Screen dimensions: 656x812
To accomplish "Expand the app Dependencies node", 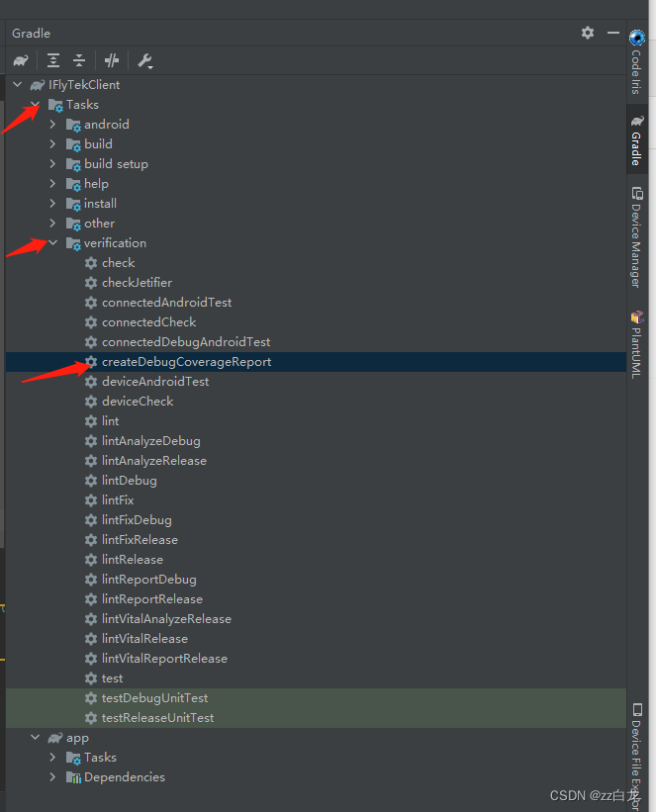I will pos(52,776).
